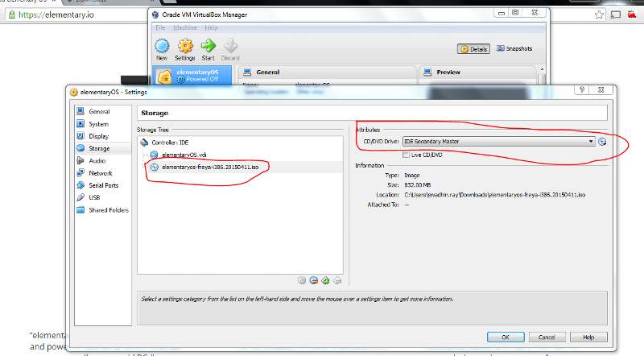This screenshot has height=356, width=644.
Task: Click the red extension icon in browser toolbar
Action: coord(632,14)
